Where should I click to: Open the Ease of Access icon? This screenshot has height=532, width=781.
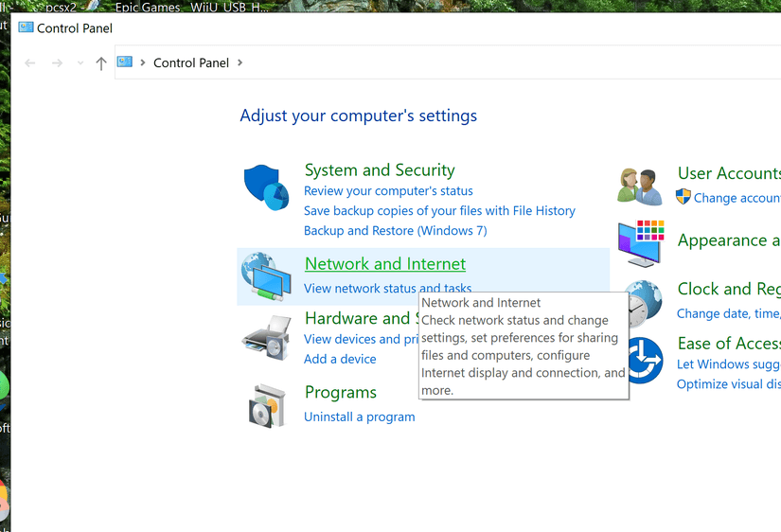[642, 360]
